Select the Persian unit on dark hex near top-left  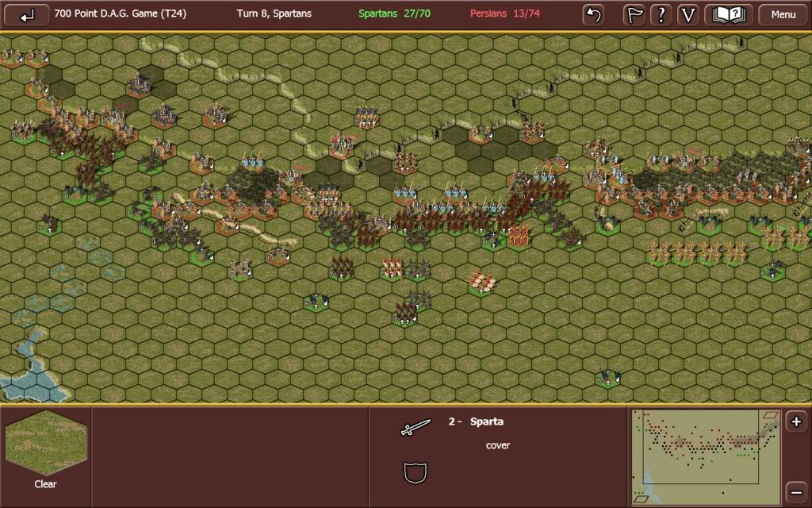[x=139, y=86]
